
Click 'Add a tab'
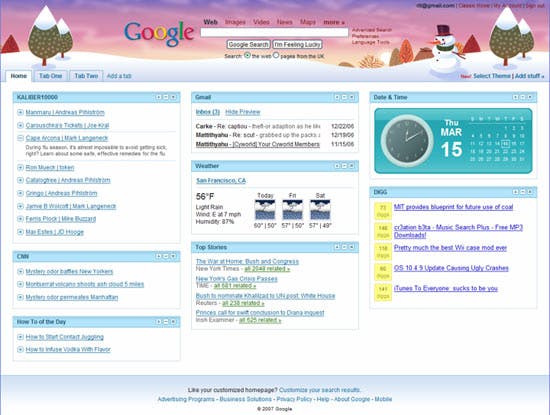[119, 76]
